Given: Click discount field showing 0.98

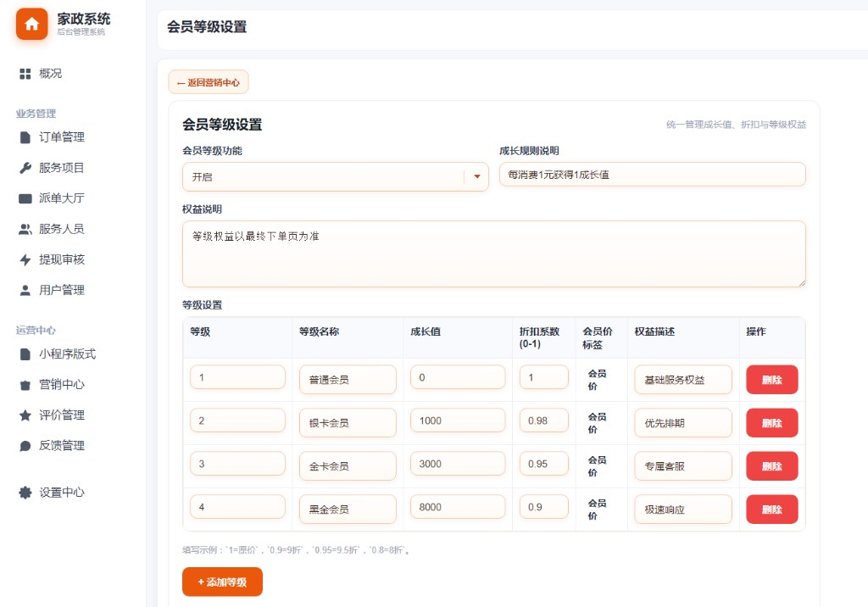Looking at the screenshot, I should [x=544, y=420].
